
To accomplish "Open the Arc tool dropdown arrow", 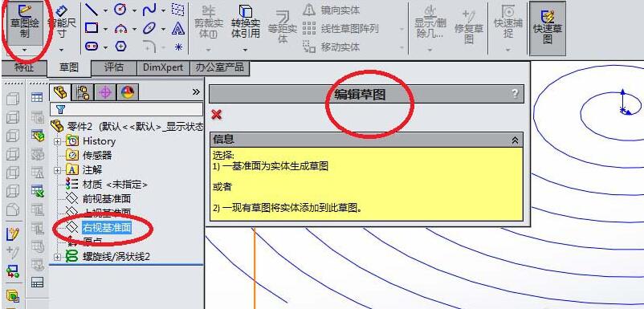I will point(134,29).
